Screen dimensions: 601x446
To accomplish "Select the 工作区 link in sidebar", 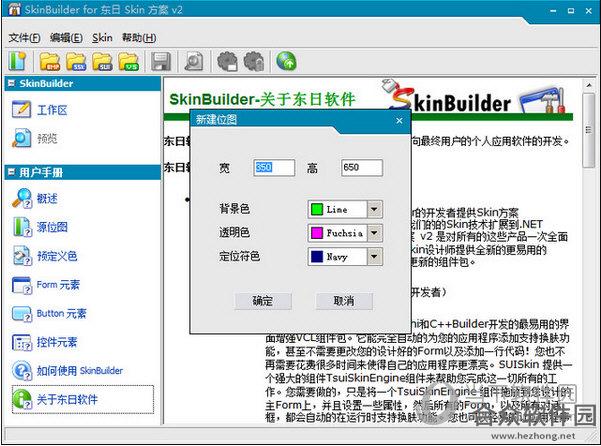I will 52,110.
